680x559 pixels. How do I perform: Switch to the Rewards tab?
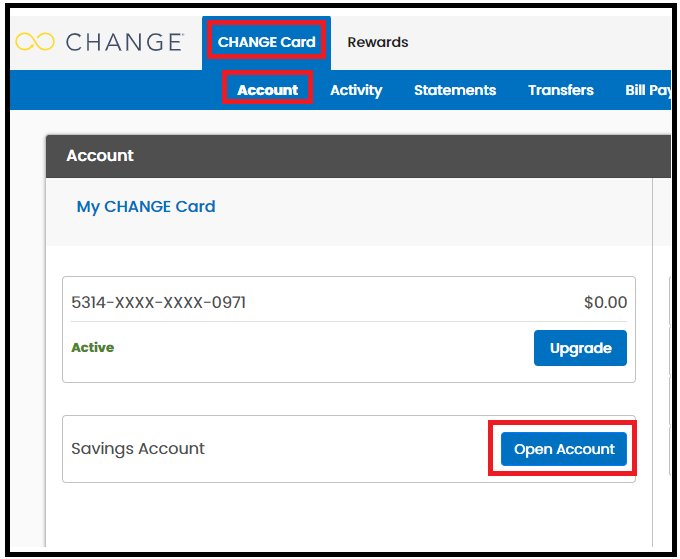(x=378, y=42)
